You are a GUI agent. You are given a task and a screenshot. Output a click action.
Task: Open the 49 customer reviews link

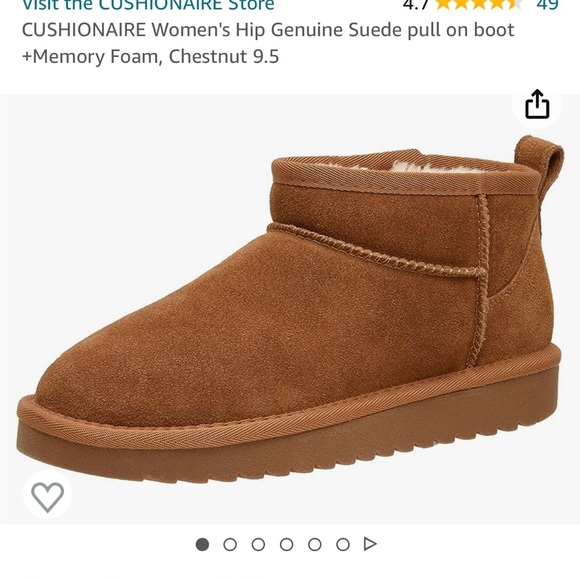pyautogui.click(x=547, y=5)
